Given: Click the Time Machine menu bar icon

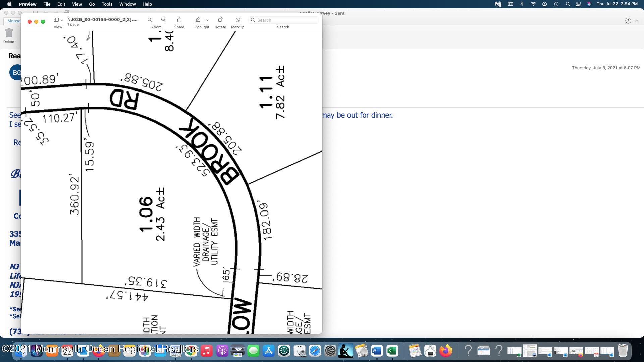Looking at the screenshot, I should click(x=556, y=4).
